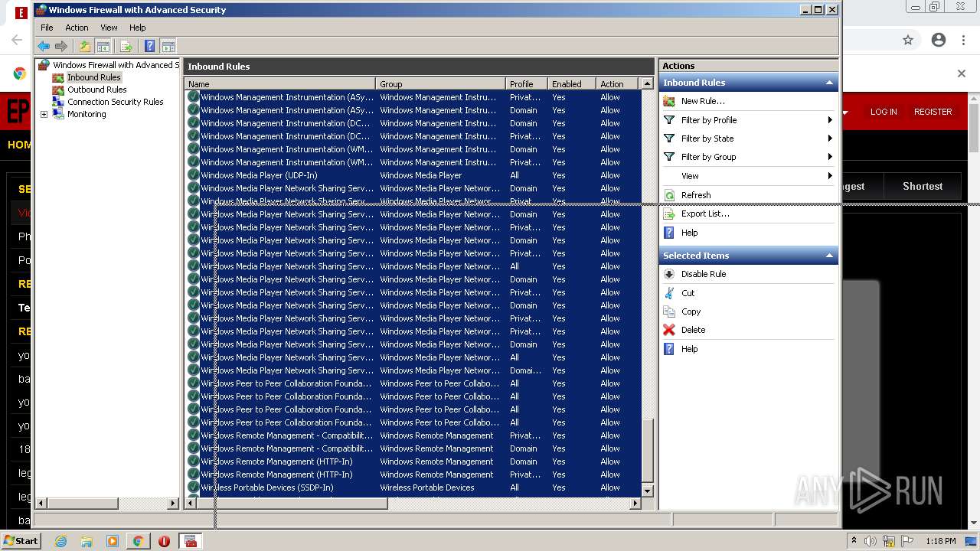Screen dimensions: 980x551
Task: Open the Filter by State submenu arrow
Action: click(x=830, y=139)
